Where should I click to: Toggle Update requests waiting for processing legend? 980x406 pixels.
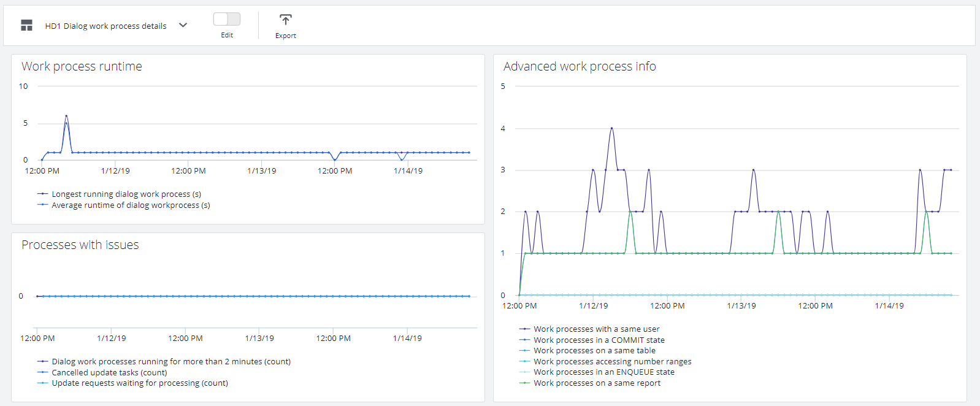[x=132, y=383]
